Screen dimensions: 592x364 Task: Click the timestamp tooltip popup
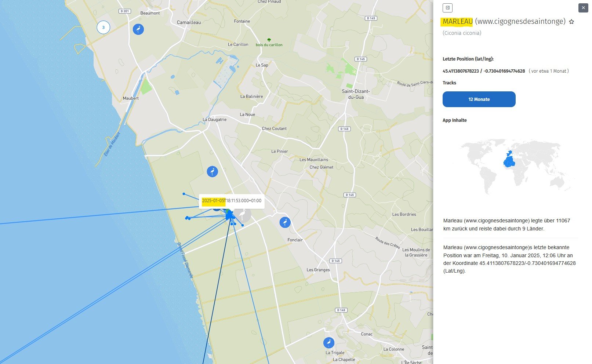point(232,201)
